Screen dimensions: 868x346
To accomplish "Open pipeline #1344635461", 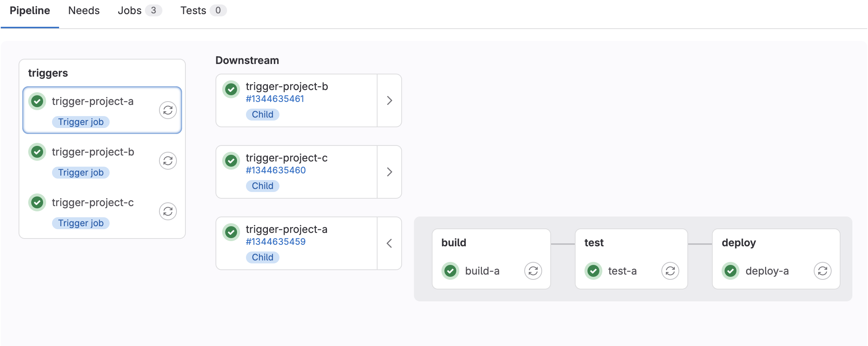I will click(x=275, y=99).
